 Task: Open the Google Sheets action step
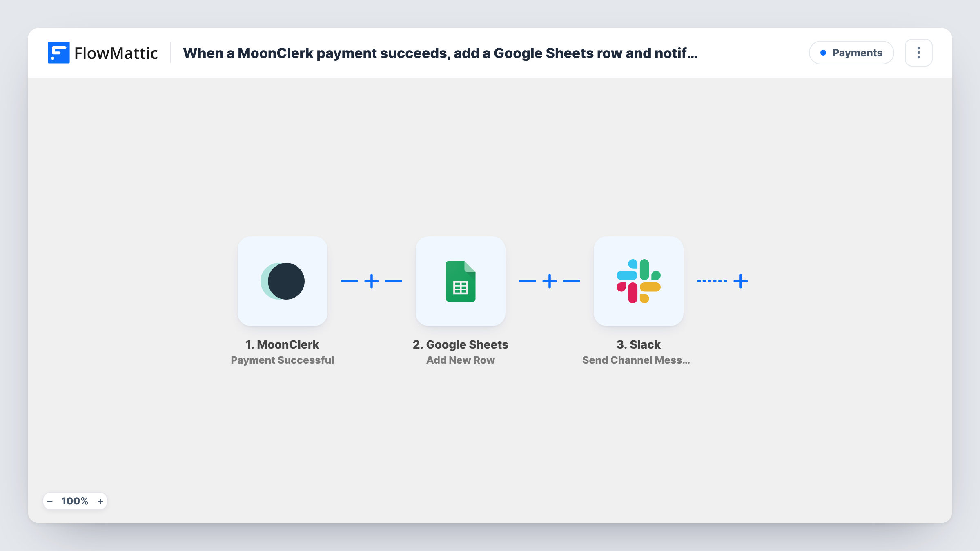(x=461, y=281)
